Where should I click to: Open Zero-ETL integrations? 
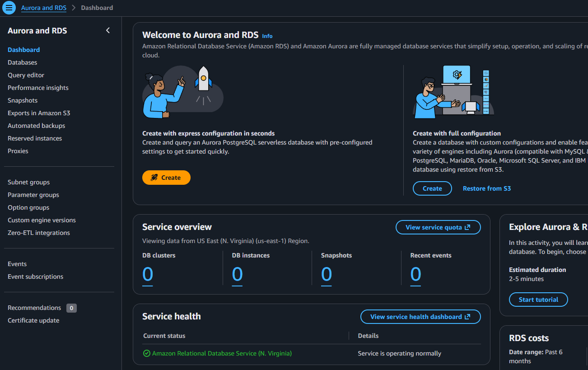click(x=39, y=233)
